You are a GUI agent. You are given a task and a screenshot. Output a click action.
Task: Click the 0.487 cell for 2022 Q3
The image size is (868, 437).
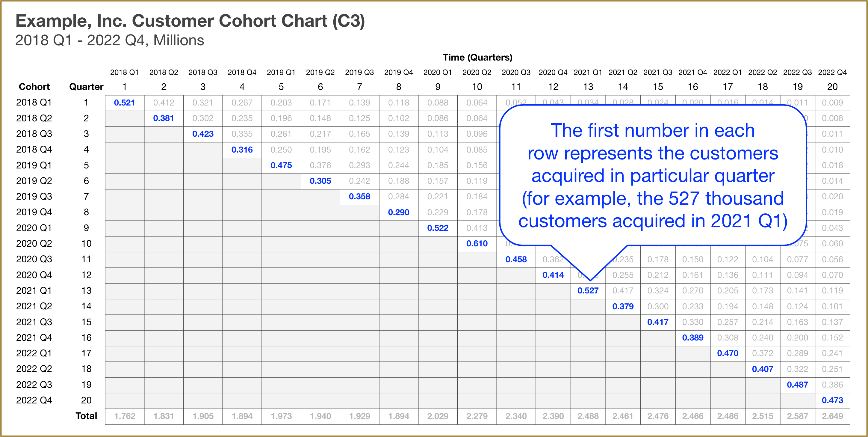tap(797, 384)
